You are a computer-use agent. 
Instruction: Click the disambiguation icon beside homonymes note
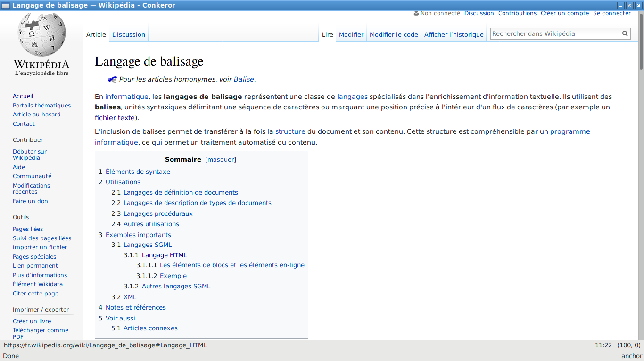click(112, 79)
